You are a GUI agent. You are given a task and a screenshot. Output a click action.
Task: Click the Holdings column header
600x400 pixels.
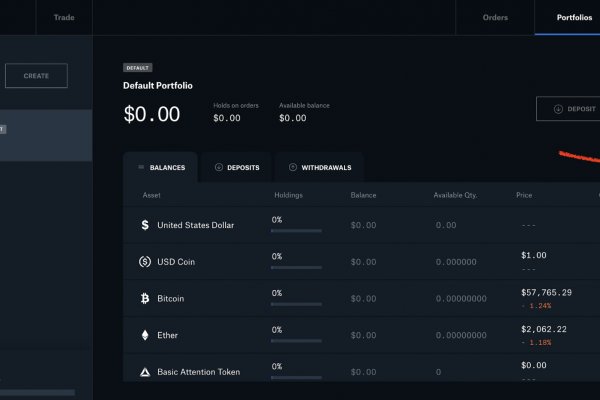point(288,195)
